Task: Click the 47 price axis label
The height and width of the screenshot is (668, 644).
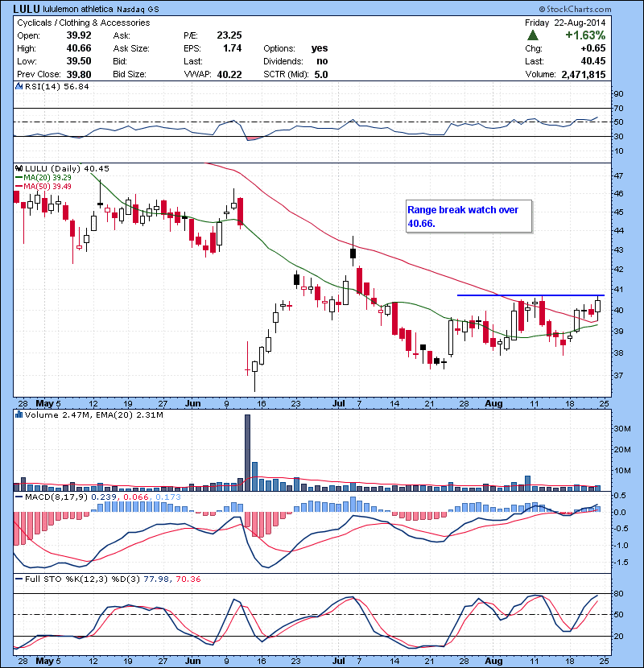Action: 619,175
